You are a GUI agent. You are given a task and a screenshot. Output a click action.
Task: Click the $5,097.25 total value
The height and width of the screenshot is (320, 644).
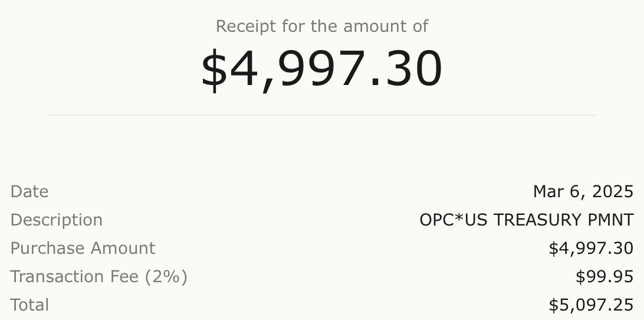point(591,305)
